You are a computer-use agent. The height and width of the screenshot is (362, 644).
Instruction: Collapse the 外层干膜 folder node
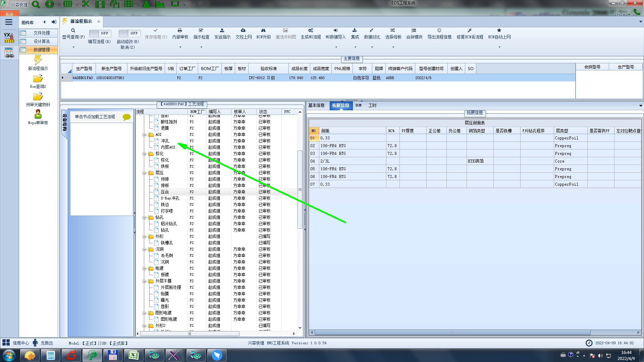(x=145, y=281)
